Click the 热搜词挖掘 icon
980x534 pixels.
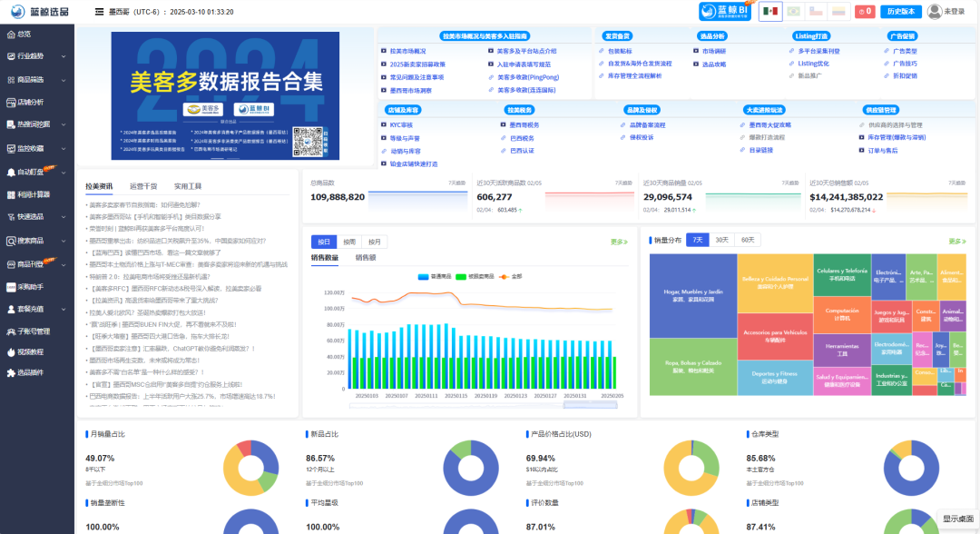pos(11,124)
